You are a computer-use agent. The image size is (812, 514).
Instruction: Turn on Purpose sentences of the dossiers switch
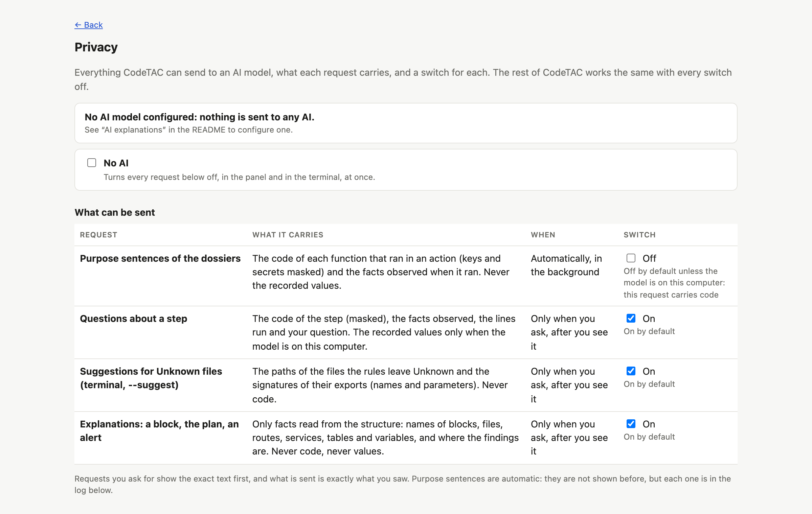pos(631,258)
